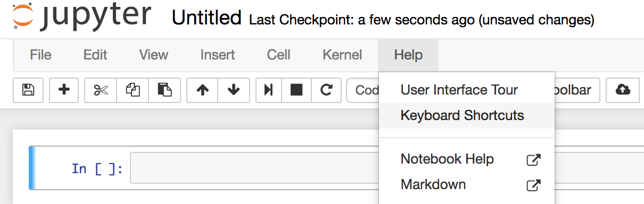Paste cells below icon
Image resolution: width=644 pixels, height=204 pixels.
point(164,90)
